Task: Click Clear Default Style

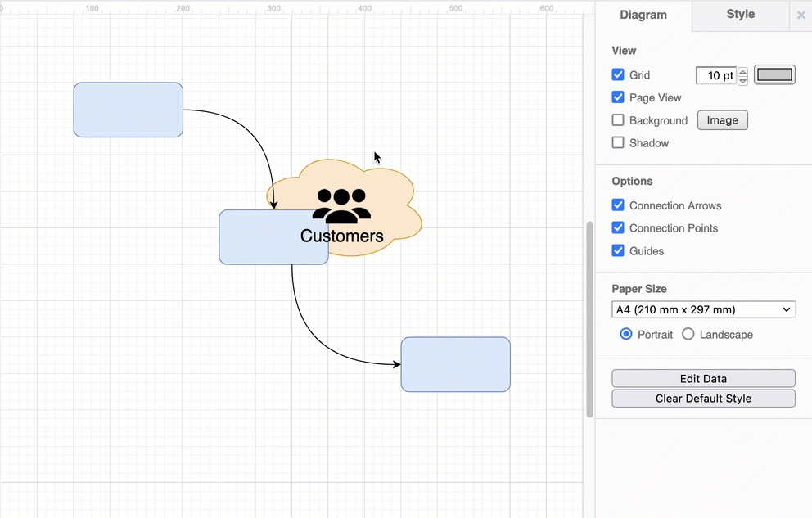Action: tap(702, 399)
